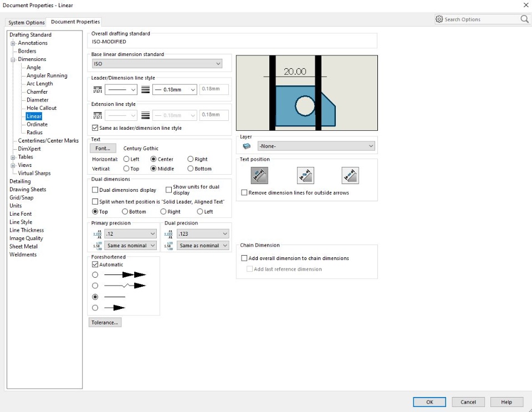
Task: Open the Primary precision .12 dropdown
Action: click(x=131, y=234)
